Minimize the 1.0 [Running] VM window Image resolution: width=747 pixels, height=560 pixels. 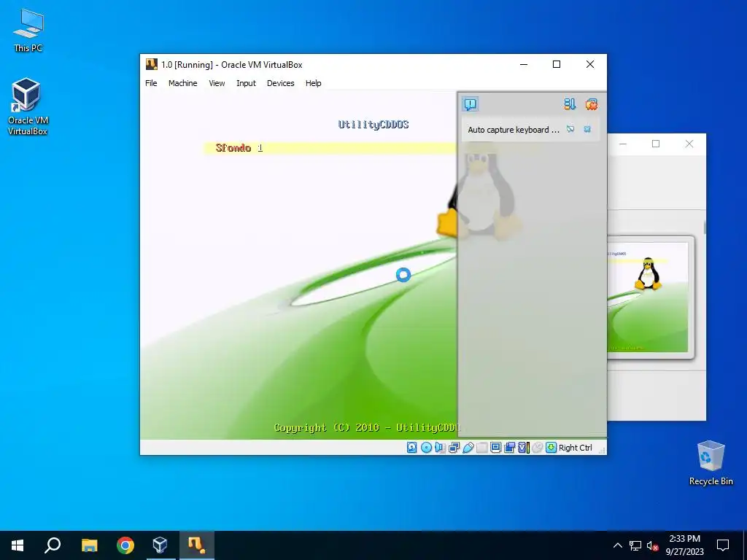pos(524,64)
